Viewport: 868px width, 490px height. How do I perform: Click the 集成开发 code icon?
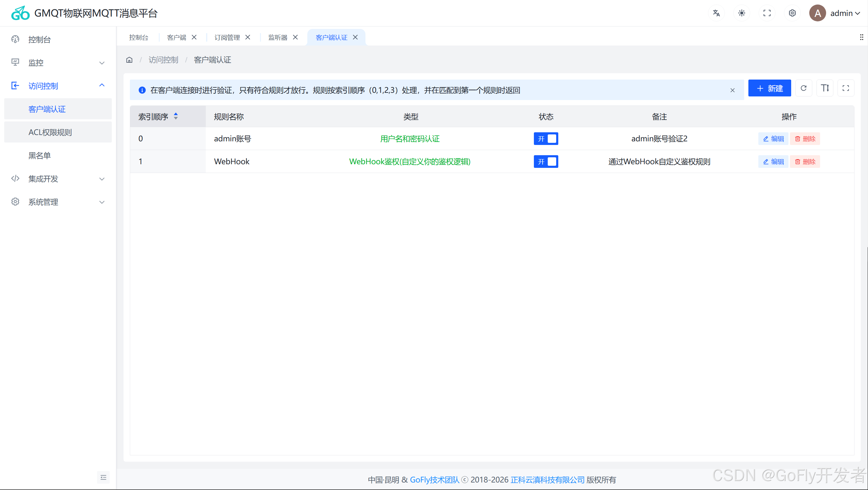15,179
